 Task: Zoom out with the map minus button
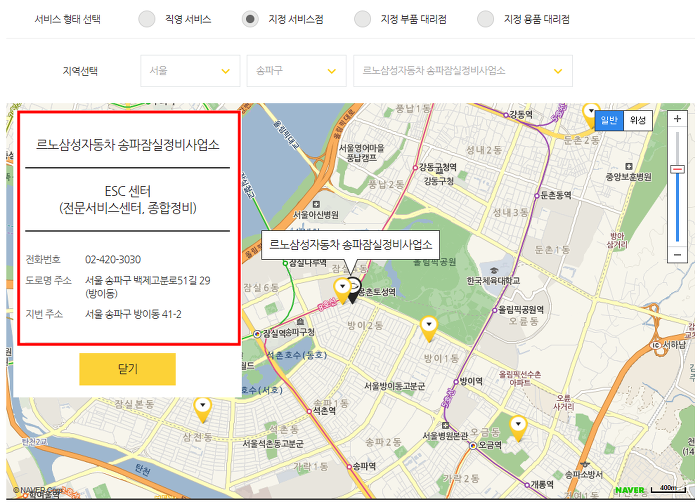click(x=677, y=255)
